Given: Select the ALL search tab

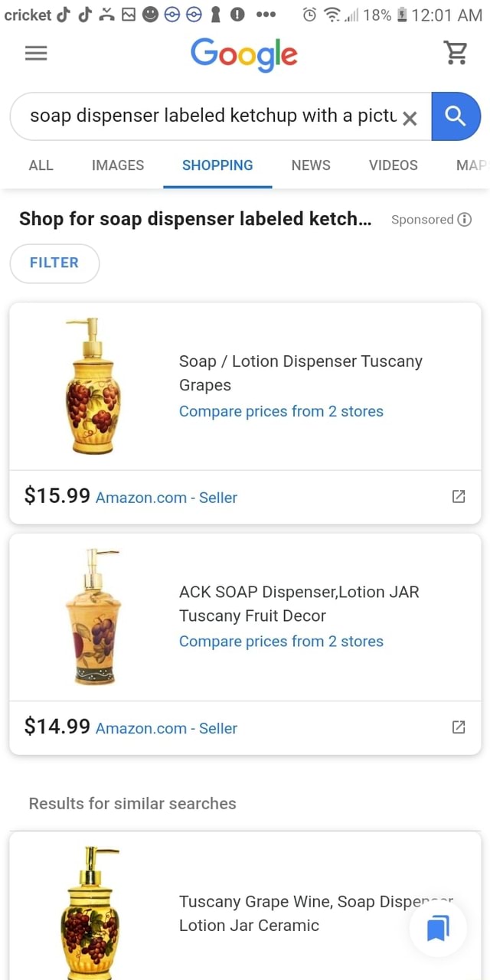Looking at the screenshot, I should tap(41, 165).
